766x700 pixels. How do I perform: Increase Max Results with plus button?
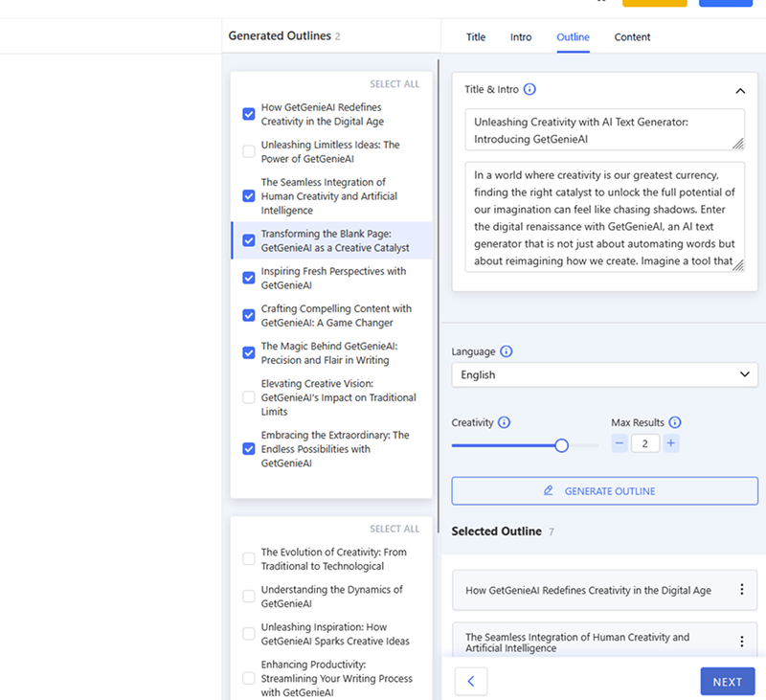coord(671,443)
